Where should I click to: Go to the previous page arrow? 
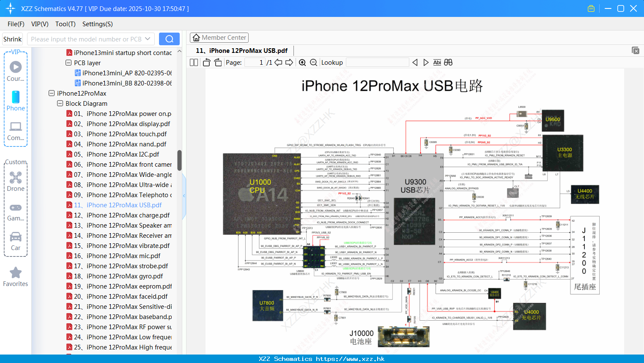pos(278,63)
